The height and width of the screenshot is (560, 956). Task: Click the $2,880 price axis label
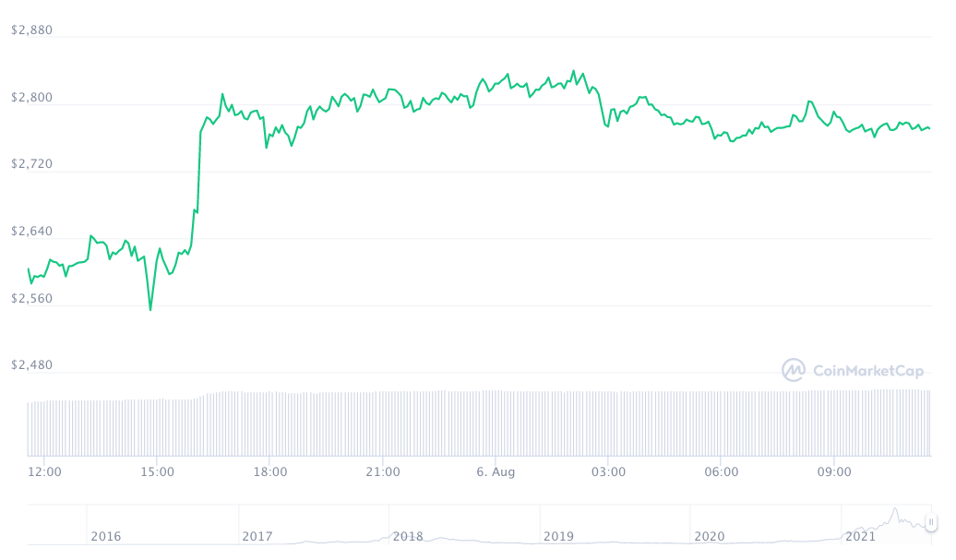coord(31,30)
